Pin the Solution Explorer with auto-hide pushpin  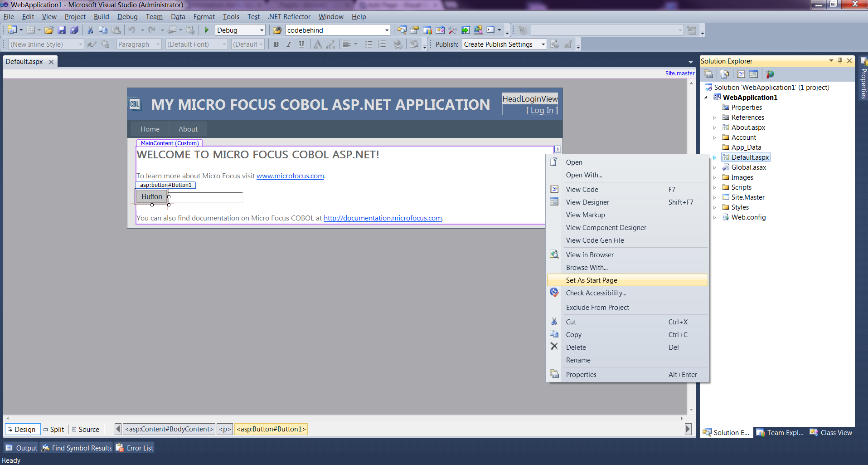coord(840,60)
